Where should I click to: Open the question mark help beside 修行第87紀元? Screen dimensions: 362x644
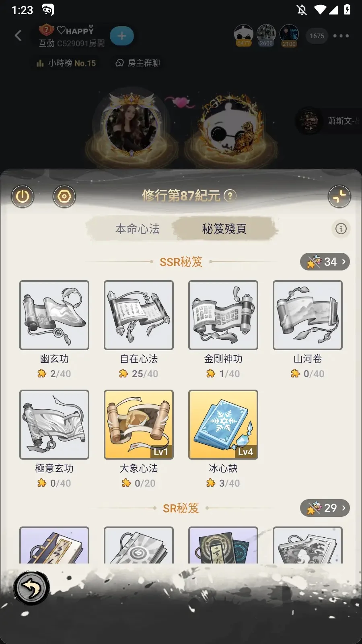(230, 196)
